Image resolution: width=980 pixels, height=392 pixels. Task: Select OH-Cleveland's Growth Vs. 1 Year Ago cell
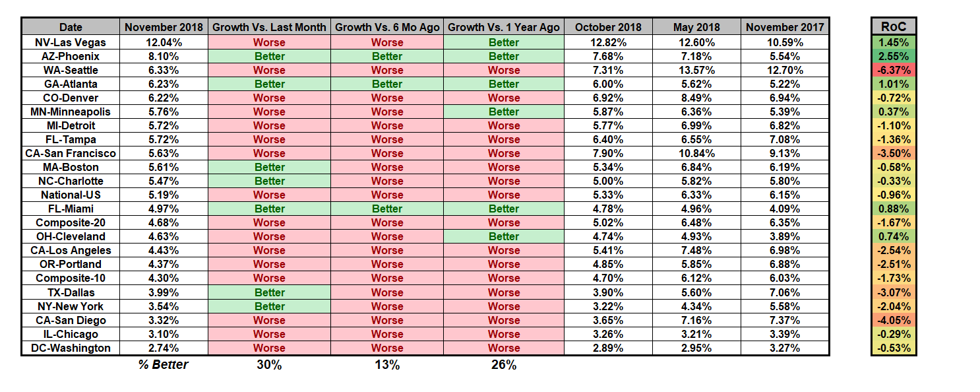tap(504, 236)
